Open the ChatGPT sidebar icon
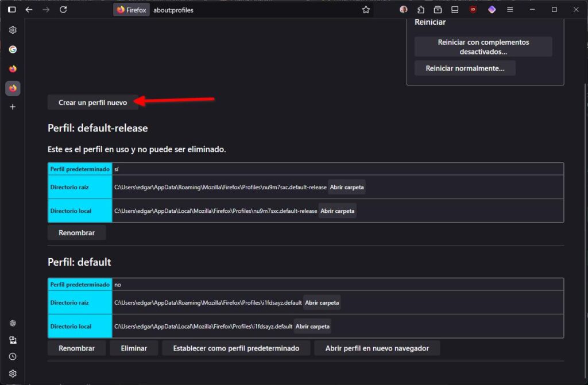Image resolution: width=588 pixels, height=385 pixels. click(13, 323)
